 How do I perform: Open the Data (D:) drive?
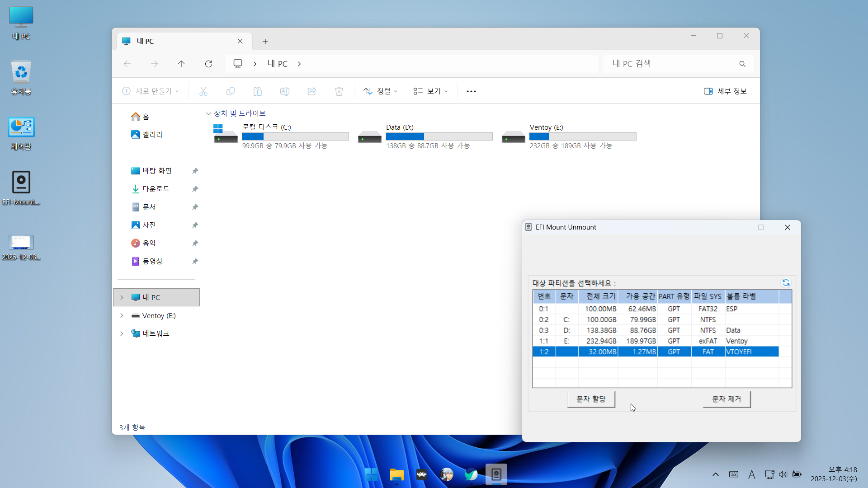point(370,136)
